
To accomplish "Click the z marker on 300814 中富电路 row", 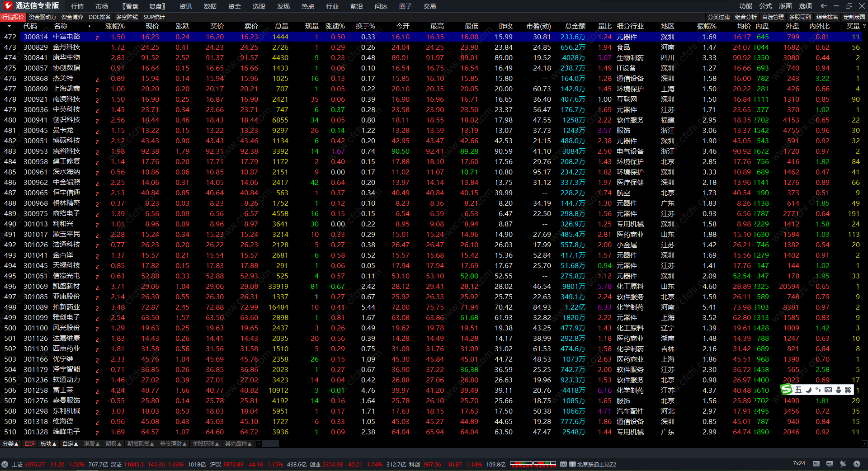I will 97,38.
